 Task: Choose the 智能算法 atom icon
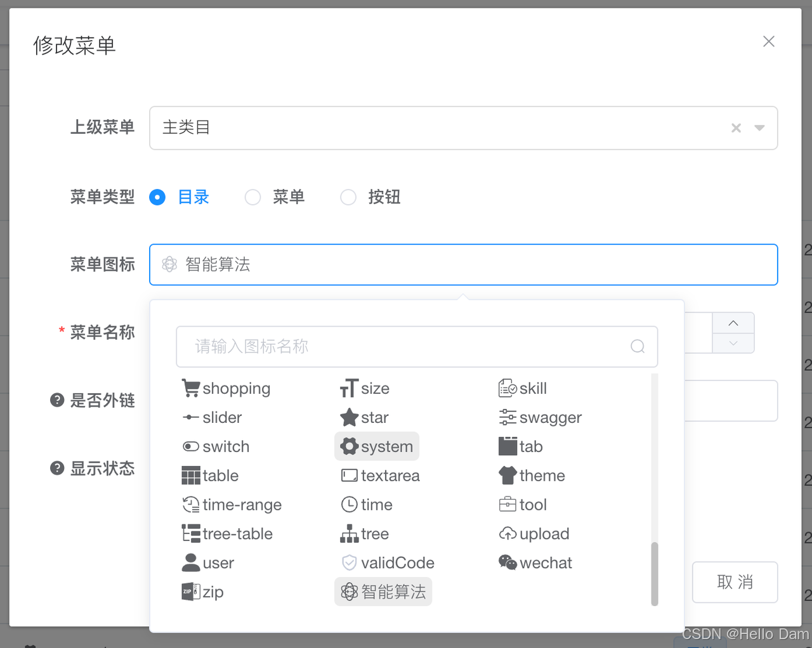point(383,591)
